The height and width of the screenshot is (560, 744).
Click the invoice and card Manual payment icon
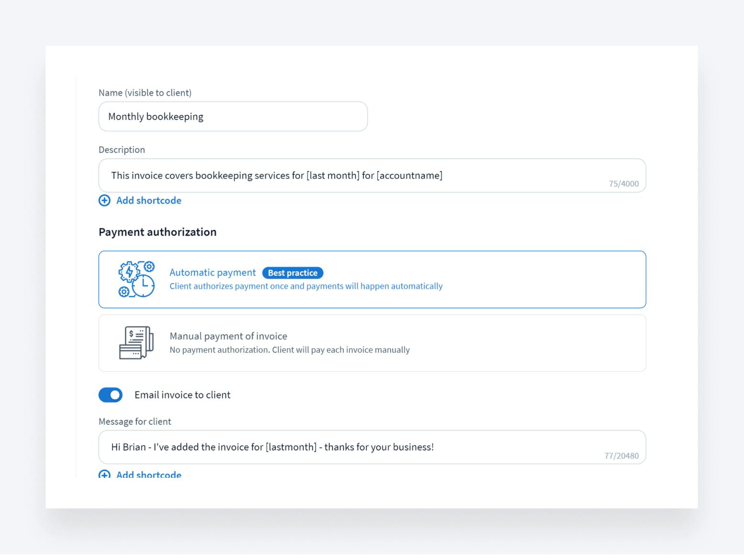click(x=136, y=343)
